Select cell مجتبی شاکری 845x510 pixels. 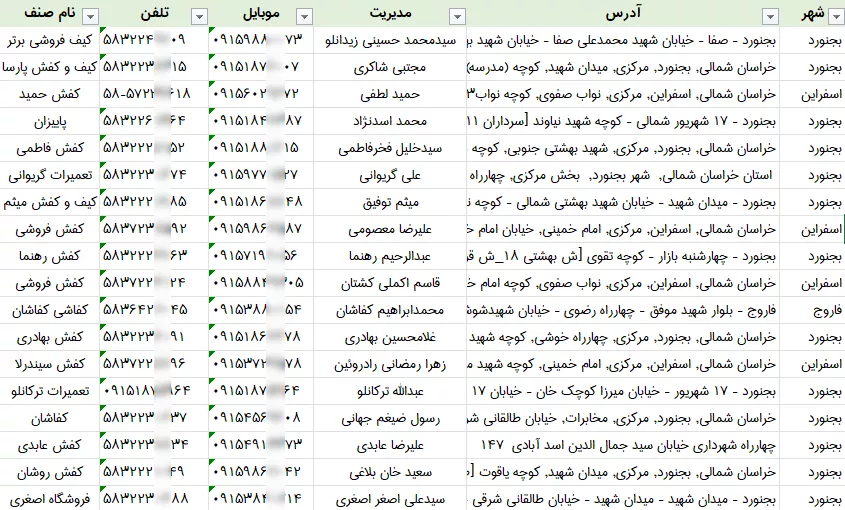pyautogui.click(x=390, y=67)
